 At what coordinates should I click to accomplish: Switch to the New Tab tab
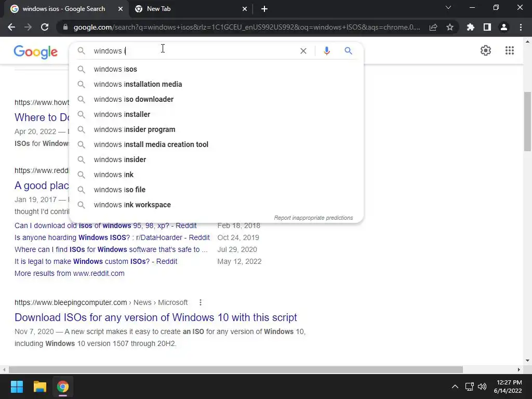[191, 9]
